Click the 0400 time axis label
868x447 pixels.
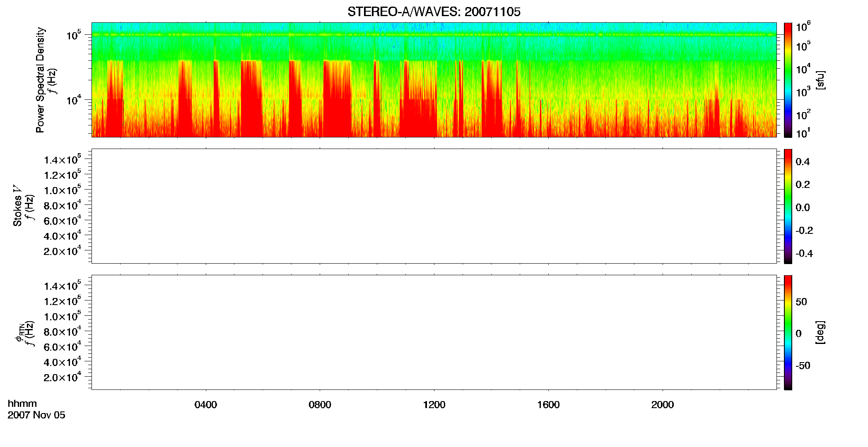206,405
